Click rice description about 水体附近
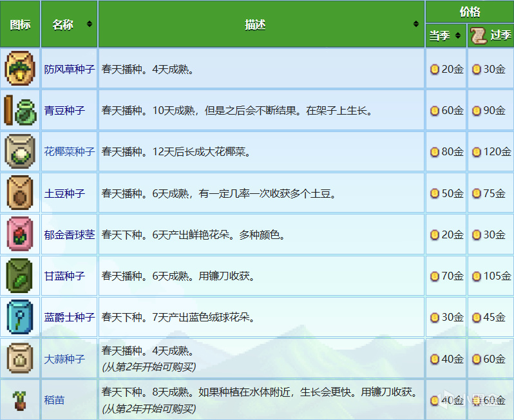The width and height of the screenshot is (514, 420). click(x=260, y=392)
